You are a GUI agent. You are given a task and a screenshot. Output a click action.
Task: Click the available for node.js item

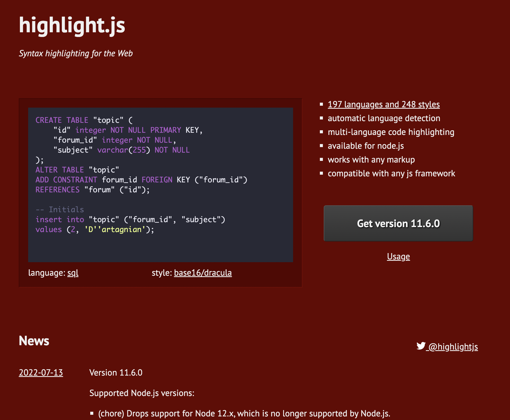(366, 146)
